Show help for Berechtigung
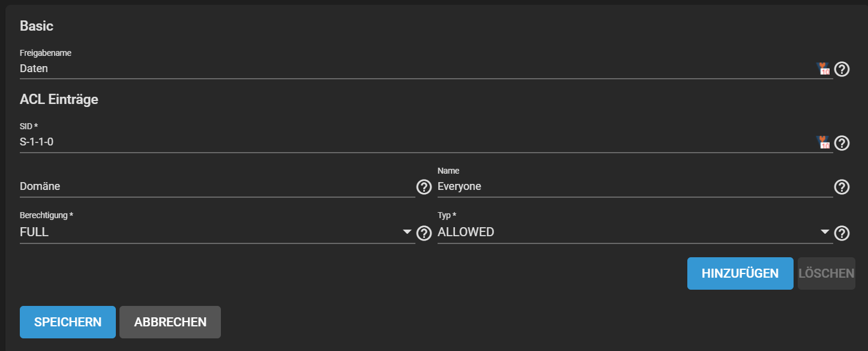 click(424, 233)
